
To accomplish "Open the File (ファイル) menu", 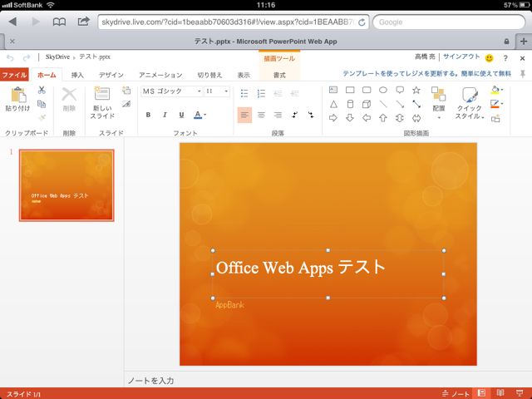I will (x=14, y=75).
